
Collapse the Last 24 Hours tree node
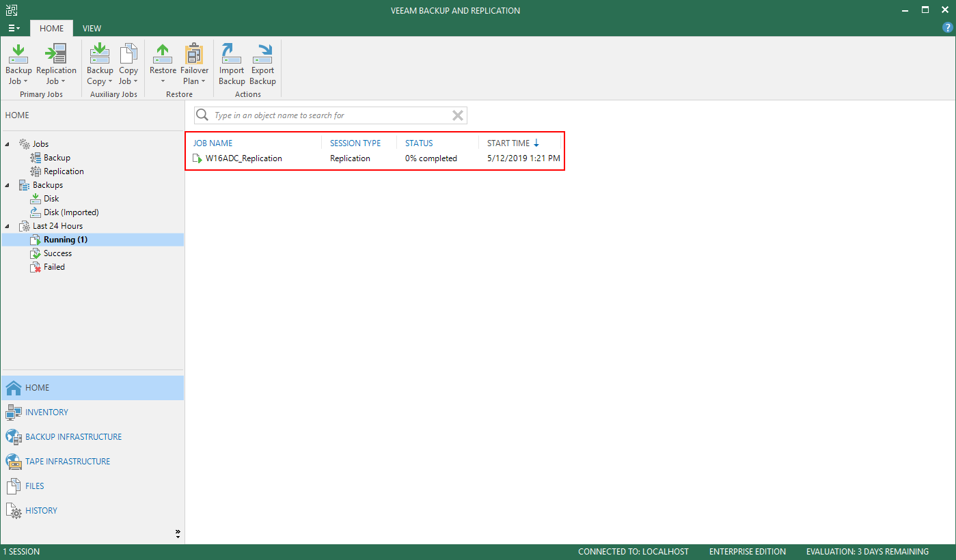click(x=8, y=226)
